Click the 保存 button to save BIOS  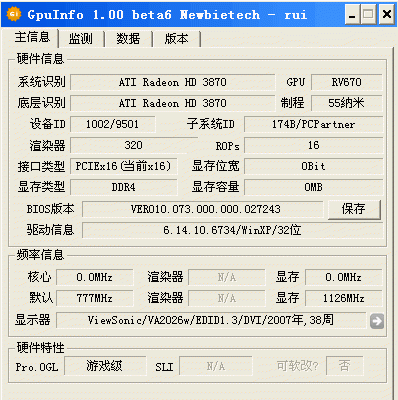click(x=354, y=209)
